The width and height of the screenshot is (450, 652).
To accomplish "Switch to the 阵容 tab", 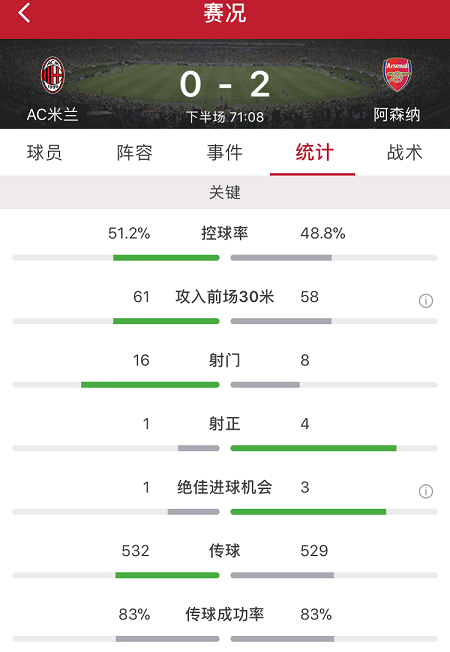I will (134, 153).
